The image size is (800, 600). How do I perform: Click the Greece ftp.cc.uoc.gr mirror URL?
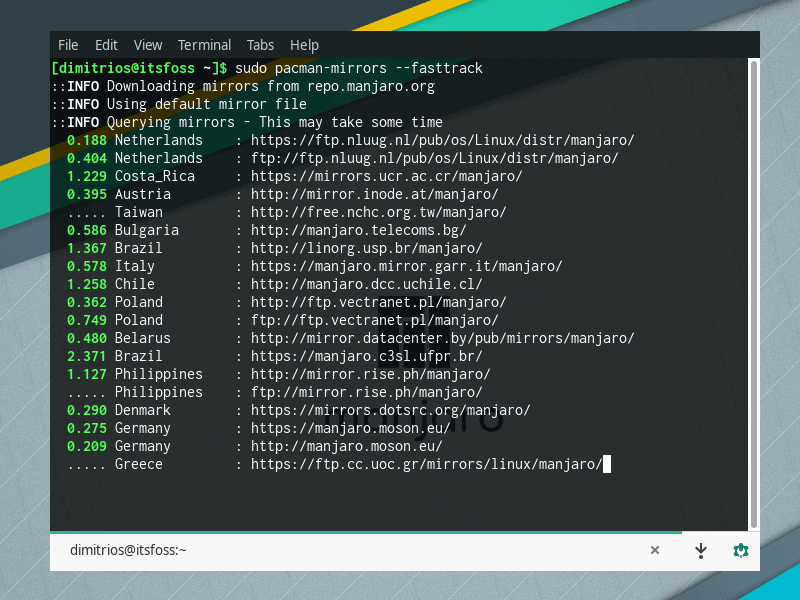pos(426,464)
